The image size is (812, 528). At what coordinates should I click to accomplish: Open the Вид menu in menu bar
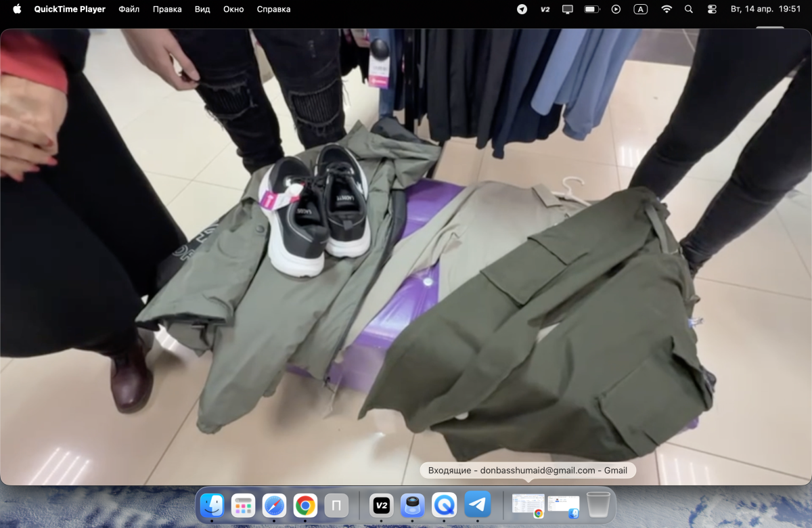pyautogui.click(x=202, y=9)
